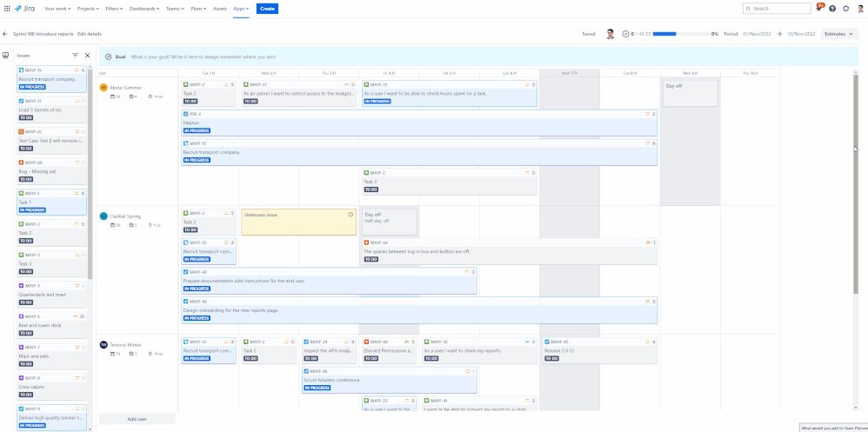Go back using the sprint back arrow
The height and width of the screenshot is (432, 868).
(x=5, y=34)
